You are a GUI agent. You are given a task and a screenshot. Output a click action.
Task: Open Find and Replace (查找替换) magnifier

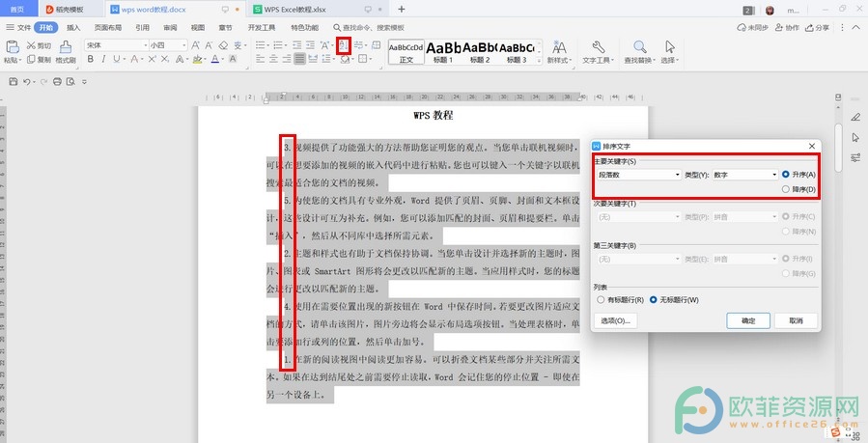639,47
